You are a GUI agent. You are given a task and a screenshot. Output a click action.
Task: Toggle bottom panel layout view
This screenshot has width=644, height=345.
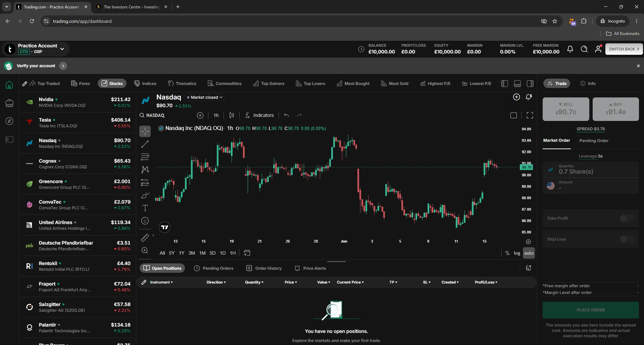point(517,84)
